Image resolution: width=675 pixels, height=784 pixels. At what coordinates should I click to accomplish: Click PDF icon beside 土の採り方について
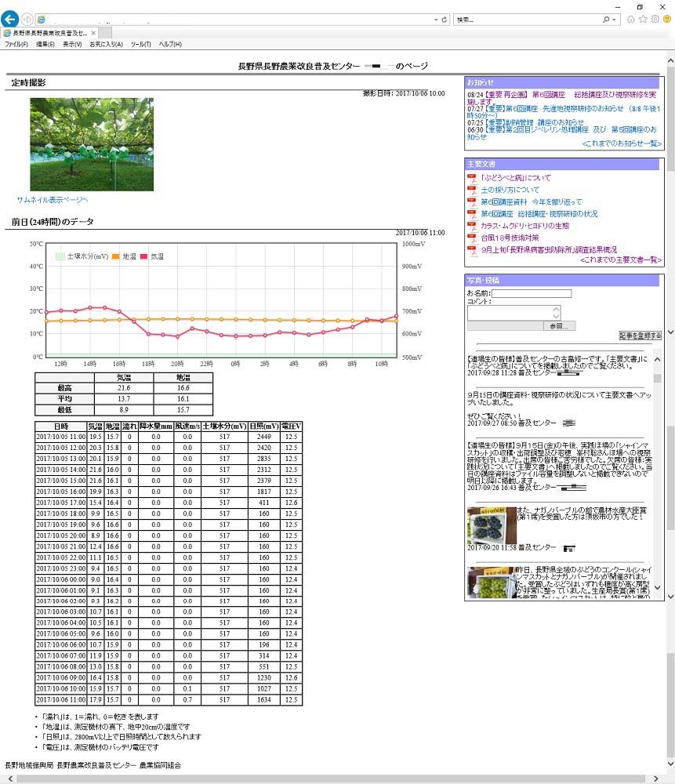click(x=471, y=191)
